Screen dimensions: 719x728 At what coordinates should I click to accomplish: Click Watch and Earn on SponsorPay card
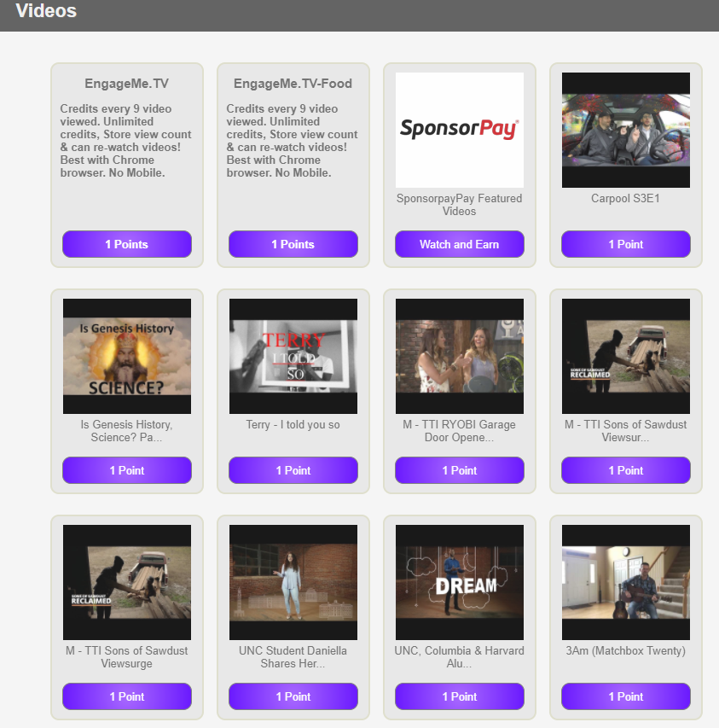(x=459, y=244)
